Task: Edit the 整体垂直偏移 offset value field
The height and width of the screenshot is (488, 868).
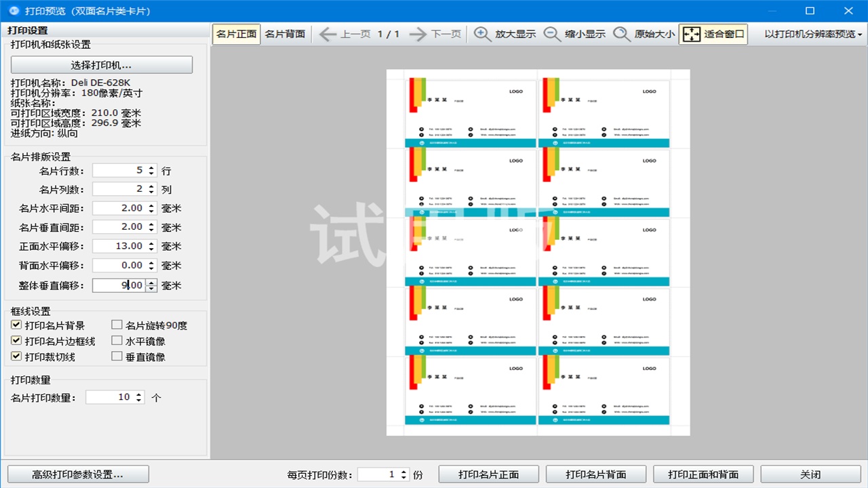Action: pos(119,285)
